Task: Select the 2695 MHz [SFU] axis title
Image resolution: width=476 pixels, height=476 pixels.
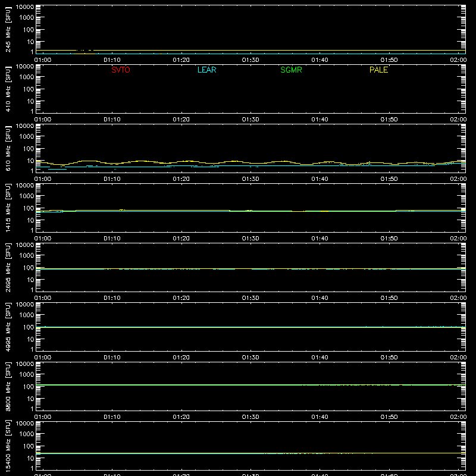Action: click(8, 267)
